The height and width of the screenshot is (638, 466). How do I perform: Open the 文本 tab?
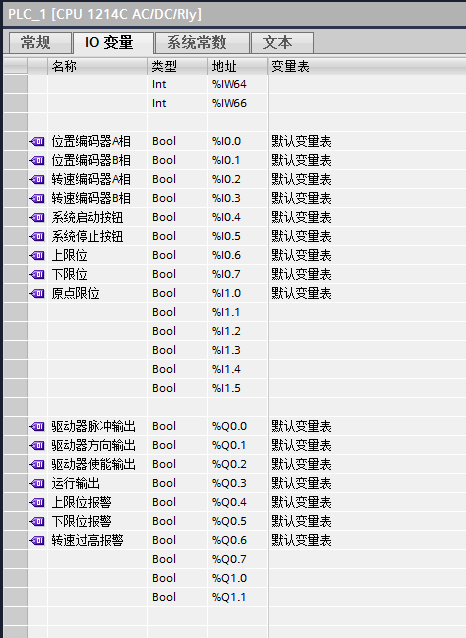tap(282, 43)
